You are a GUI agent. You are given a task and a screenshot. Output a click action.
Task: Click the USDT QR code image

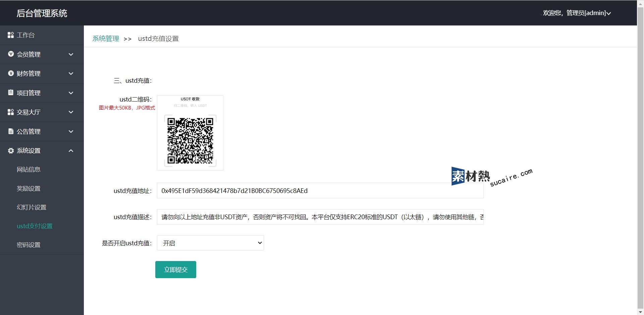pos(190,133)
